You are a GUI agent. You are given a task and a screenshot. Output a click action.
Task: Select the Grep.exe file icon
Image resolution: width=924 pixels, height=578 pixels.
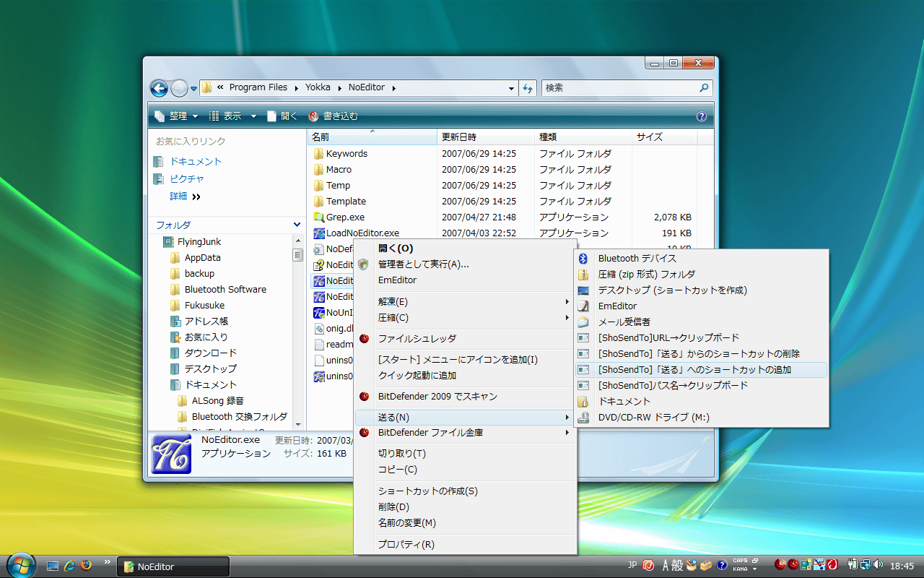tap(319, 217)
